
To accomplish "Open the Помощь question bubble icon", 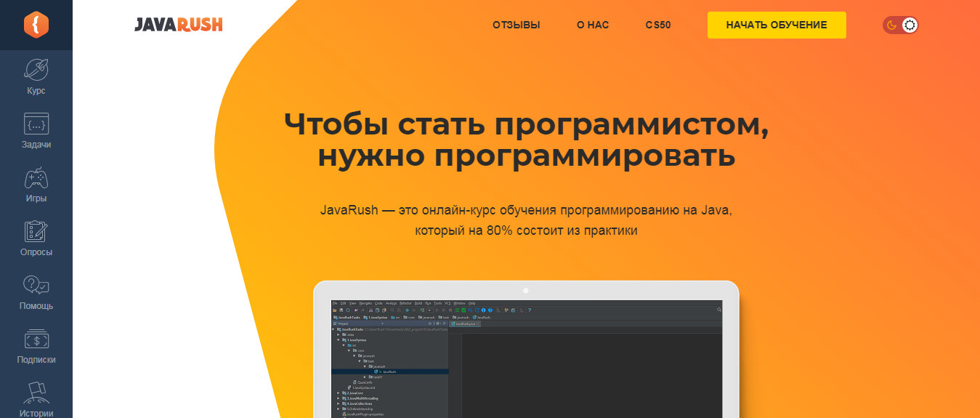I will (x=36, y=285).
